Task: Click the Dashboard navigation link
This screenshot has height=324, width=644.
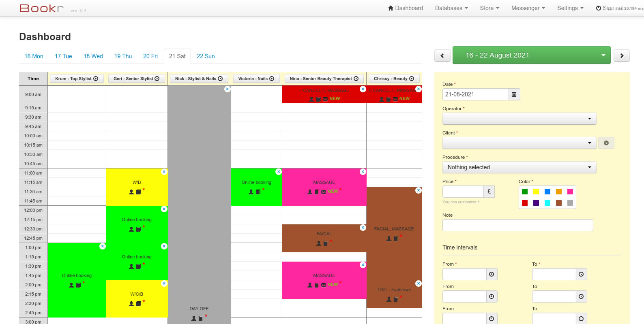Action: [405, 8]
